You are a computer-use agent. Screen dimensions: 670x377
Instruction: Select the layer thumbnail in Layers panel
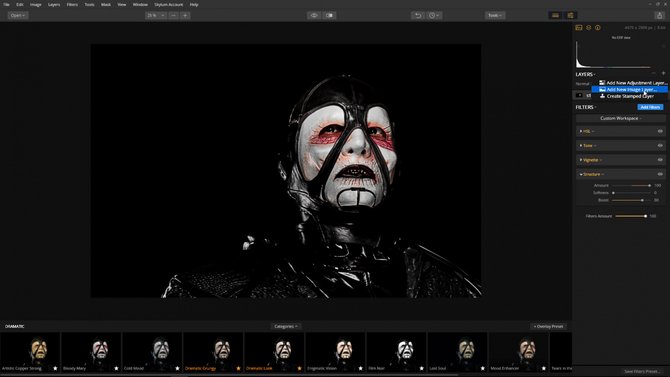click(x=579, y=95)
